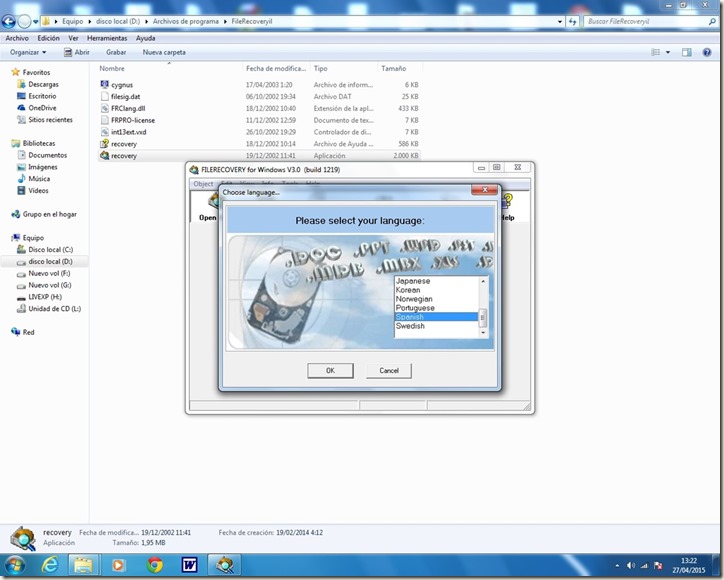The width and height of the screenshot is (724, 580).
Task: Select the recovery help file icon
Action: pyautogui.click(x=104, y=144)
